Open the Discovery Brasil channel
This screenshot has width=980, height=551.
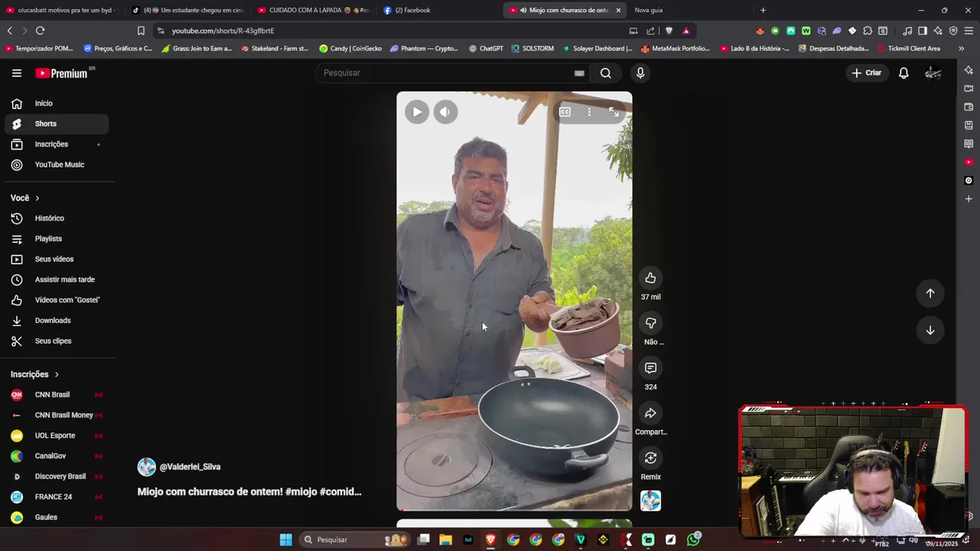coord(57,476)
